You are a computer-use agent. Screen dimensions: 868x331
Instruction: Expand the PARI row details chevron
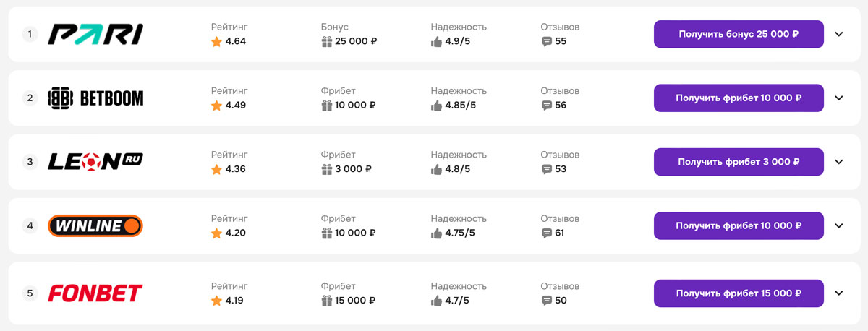point(839,34)
